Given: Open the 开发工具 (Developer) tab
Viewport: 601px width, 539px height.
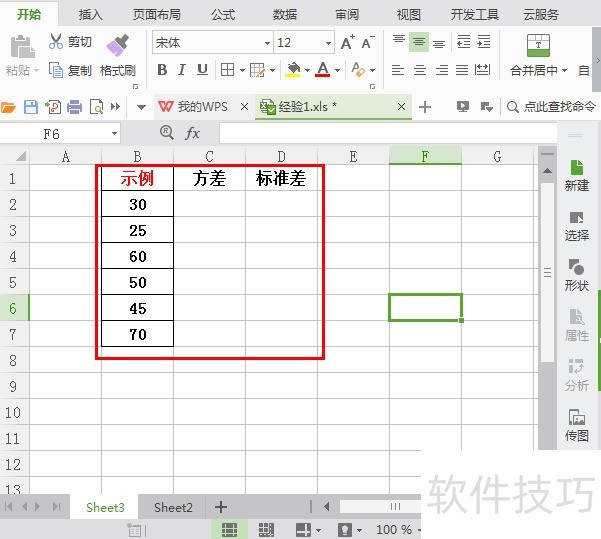Looking at the screenshot, I should point(475,15).
